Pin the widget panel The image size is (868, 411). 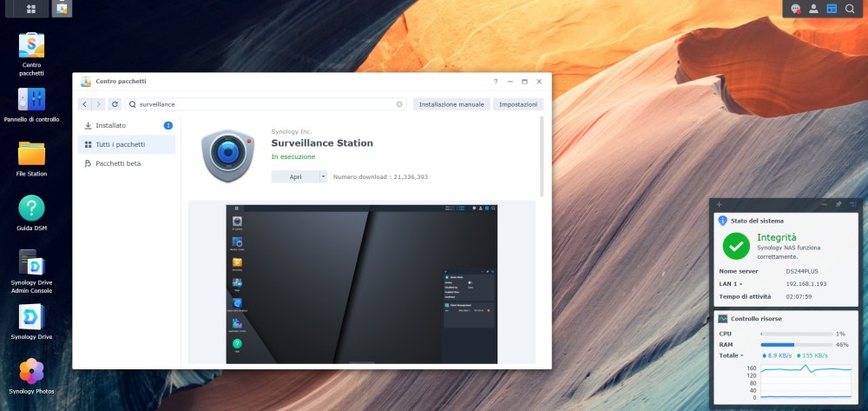click(x=838, y=204)
